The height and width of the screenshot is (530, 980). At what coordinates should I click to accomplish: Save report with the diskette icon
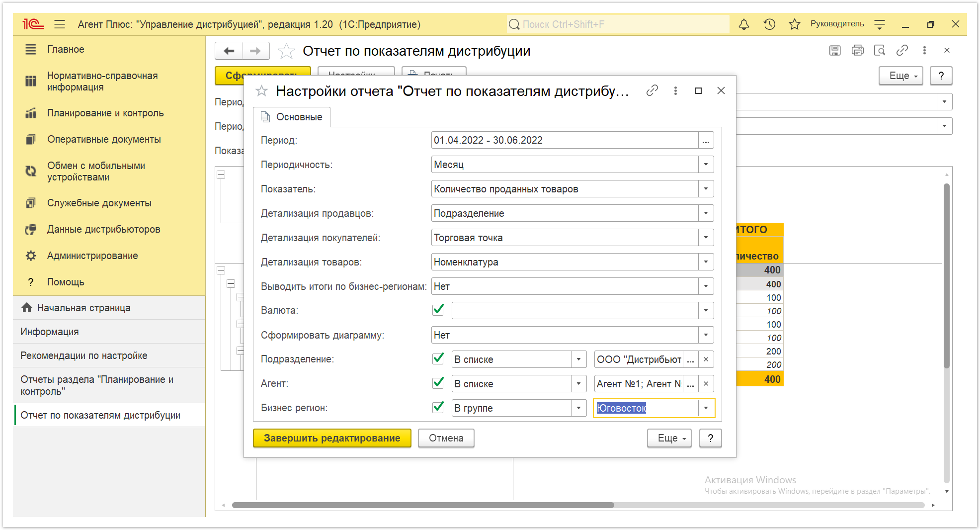[835, 50]
